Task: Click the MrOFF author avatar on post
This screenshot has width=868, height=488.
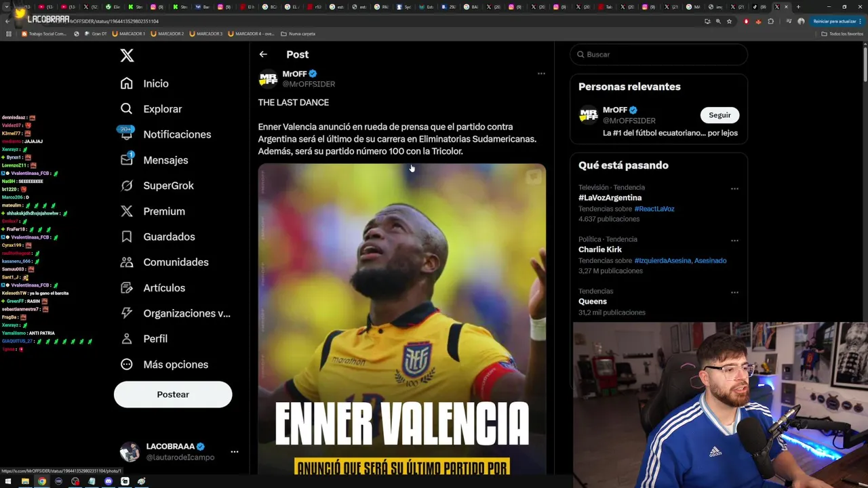Action: tap(269, 79)
